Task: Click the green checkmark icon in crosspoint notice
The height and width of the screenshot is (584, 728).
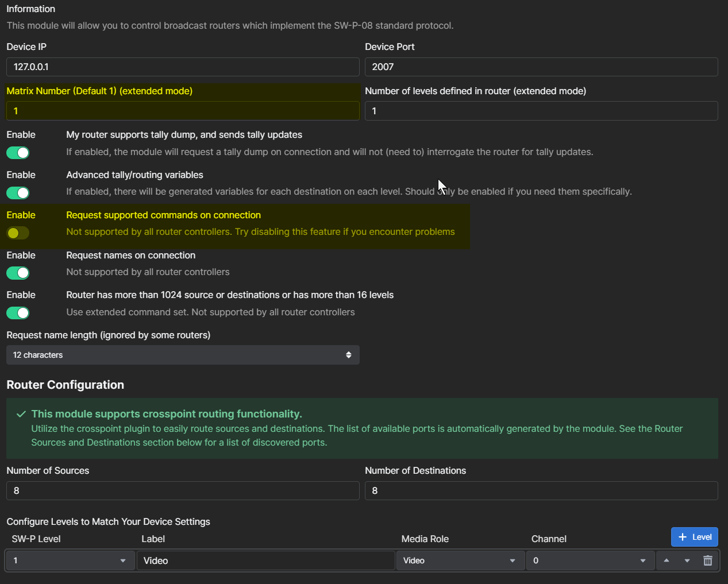Action: pyautogui.click(x=21, y=414)
